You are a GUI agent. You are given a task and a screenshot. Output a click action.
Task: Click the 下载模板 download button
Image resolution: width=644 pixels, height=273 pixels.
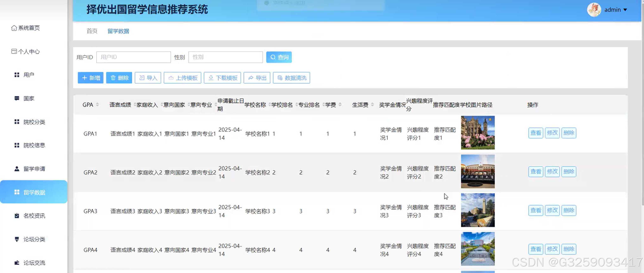(x=222, y=78)
